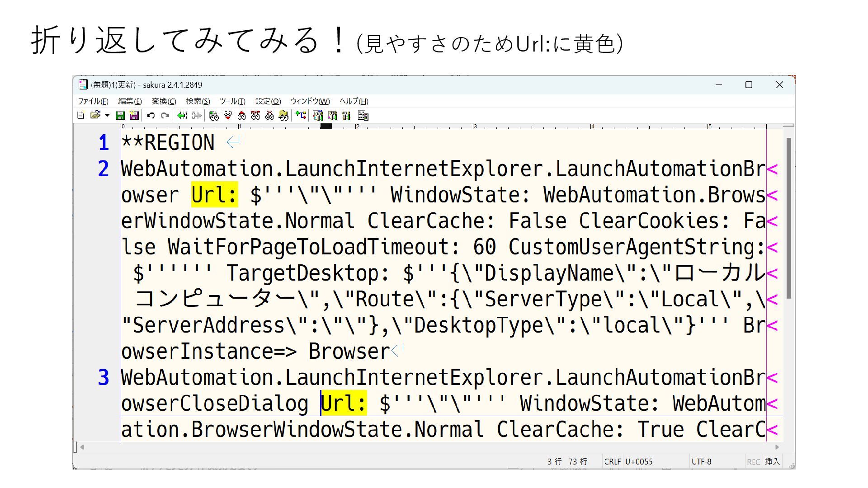
Task: Click the Undo arrow icon
Action: 151,116
